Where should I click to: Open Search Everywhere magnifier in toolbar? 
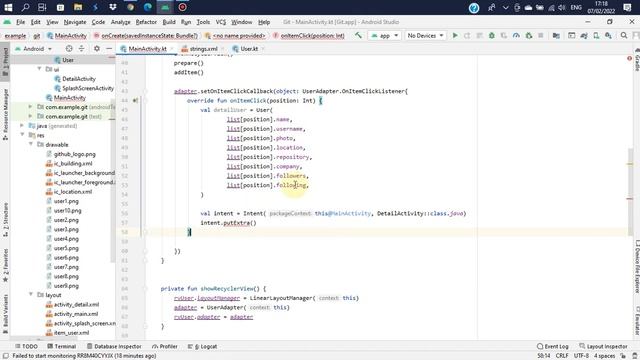pos(624,36)
